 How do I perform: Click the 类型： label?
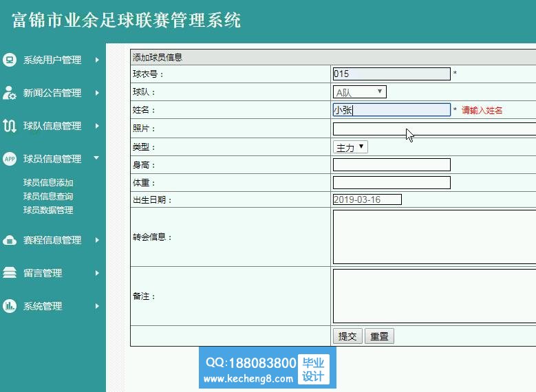(x=144, y=147)
